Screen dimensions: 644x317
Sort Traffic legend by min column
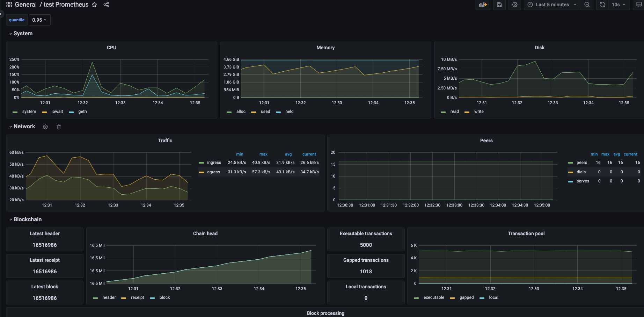(240, 154)
